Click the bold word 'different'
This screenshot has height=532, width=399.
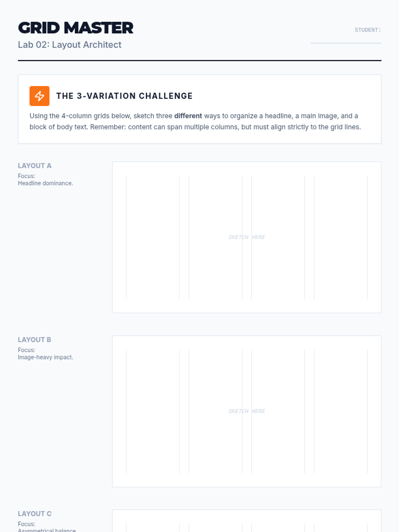188,116
